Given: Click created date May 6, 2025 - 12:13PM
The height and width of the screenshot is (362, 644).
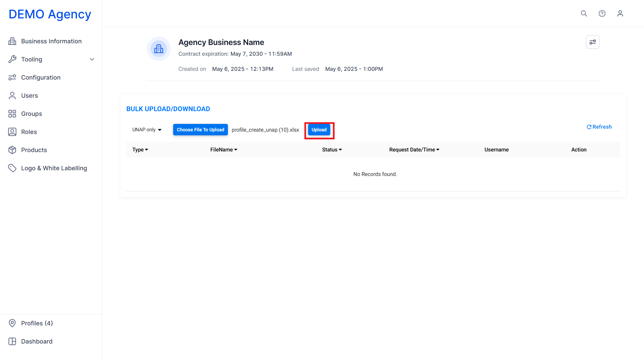Looking at the screenshot, I should point(243,69).
